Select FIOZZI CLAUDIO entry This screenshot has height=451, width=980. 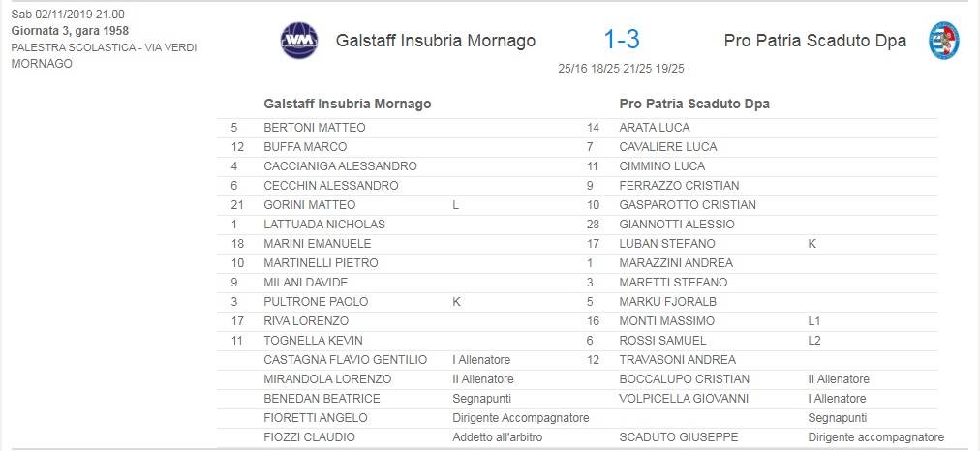pos(309,437)
